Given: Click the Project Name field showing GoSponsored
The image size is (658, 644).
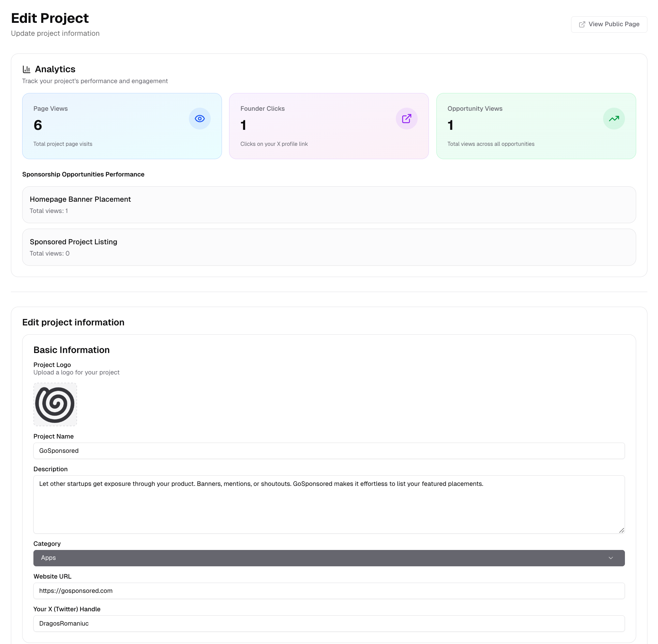Looking at the screenshot, I should (x=329, y=450).
